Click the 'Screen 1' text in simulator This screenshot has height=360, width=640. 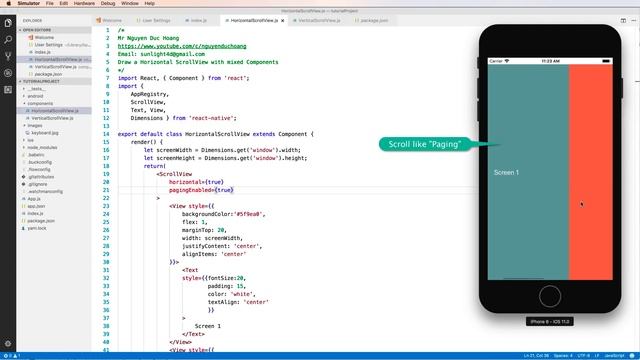tap(506, 173)
